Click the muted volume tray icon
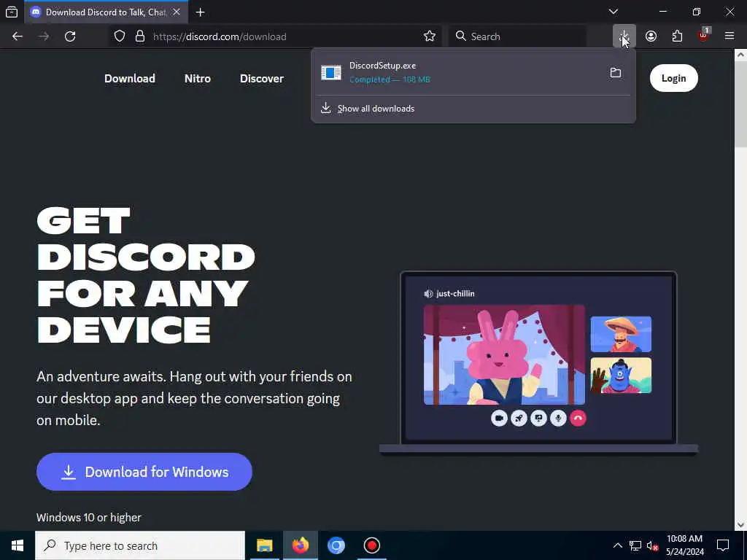Viewport: 747px width, 560px height. tap(653, 545)
